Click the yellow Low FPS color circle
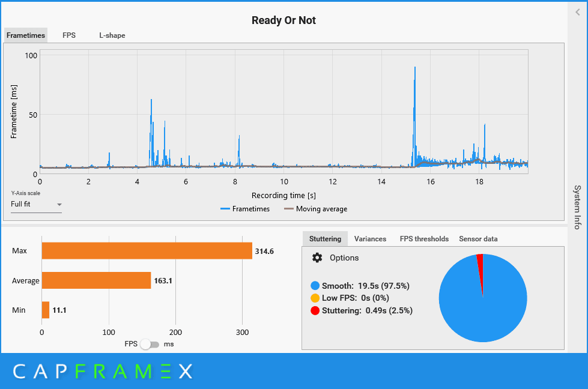Viewport: 588px width, 389px height. point(315,298)
